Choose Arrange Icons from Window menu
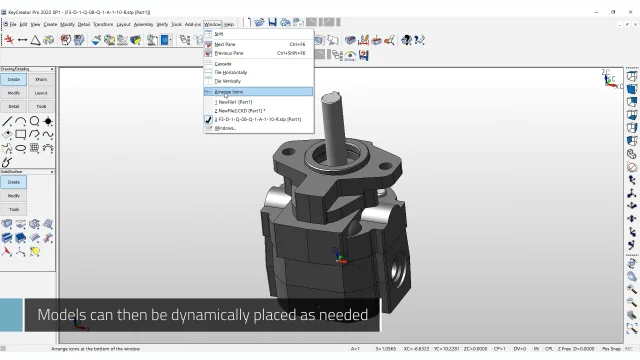The image size is (640, 360). [259, 92]
